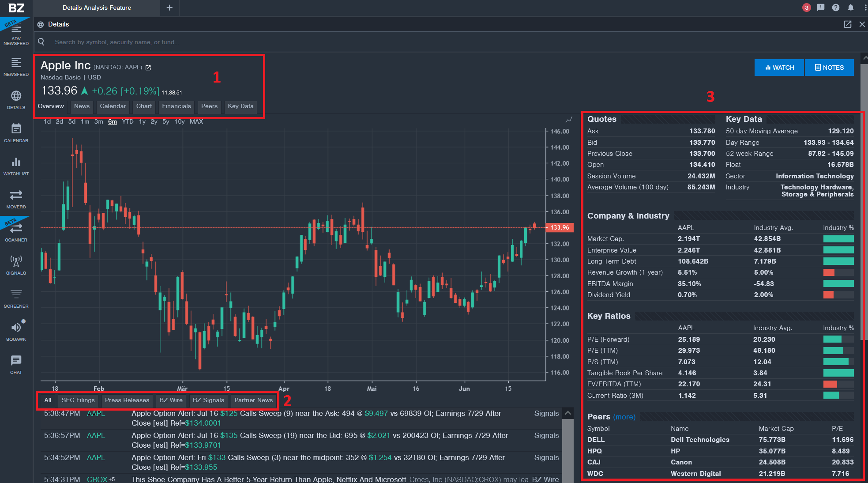Viewport: 868px width, 483px height.
Task: Open the Chat sidebar tool
Action: tap(16, 365)
